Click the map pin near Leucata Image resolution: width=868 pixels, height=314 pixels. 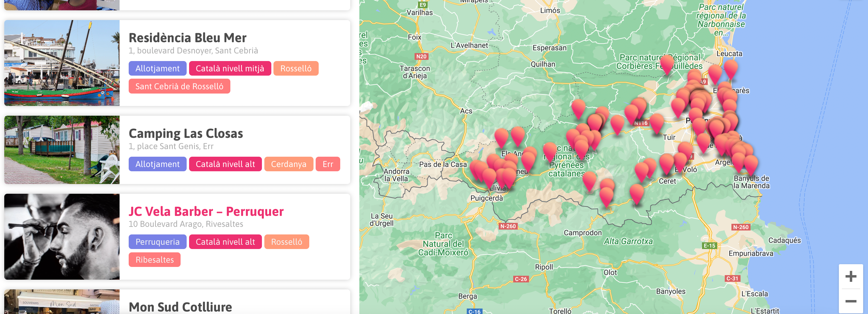click(x=731, y=69)
